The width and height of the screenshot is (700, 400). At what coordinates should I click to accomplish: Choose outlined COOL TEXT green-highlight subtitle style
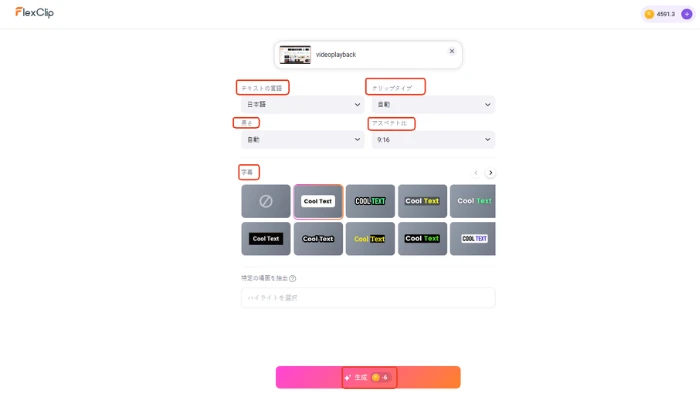pyautogui.click(x=370, y=201)
